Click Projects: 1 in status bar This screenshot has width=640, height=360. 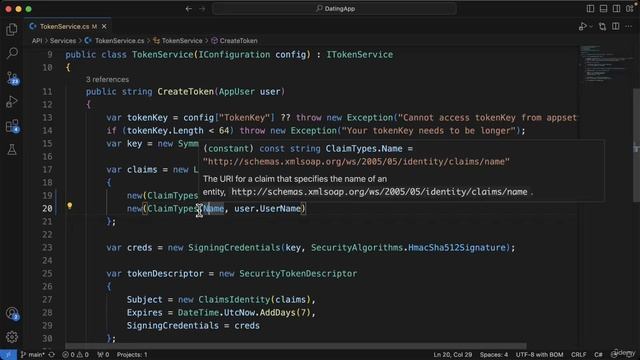pyautogui.click(x=132, y=355)
